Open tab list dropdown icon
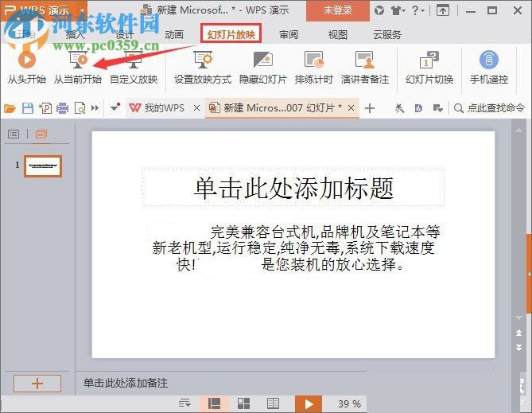The width and height of the screenshot is (532, 413). pyautogui.click(x=437, y=108)
